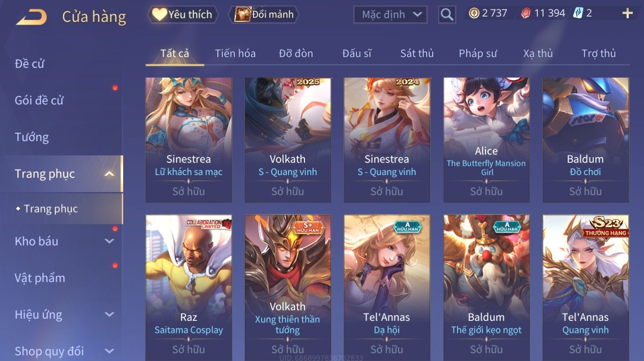Screen dimensions: 644x361
Task: Tap the gold coin balance icon
Action: point(474,14)
